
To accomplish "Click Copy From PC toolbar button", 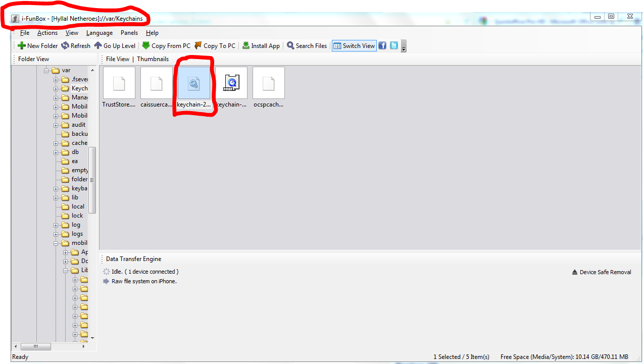I will coord(166,45).
